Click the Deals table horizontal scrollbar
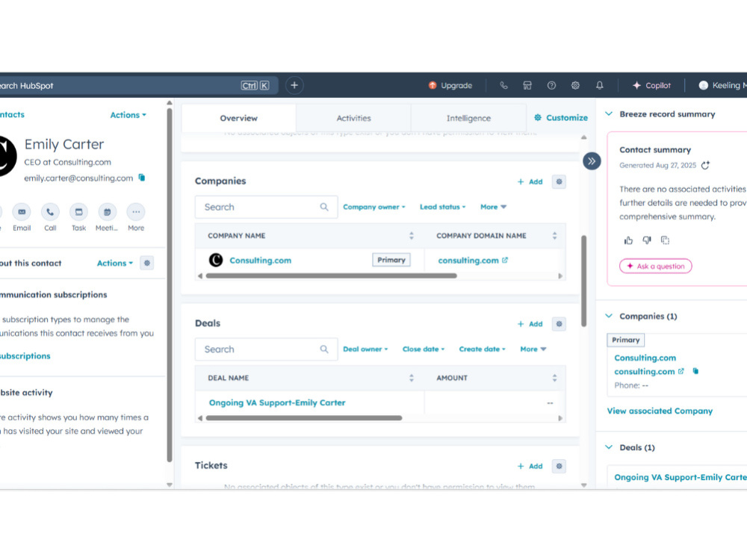This screenshot has height=560, width=747. coord(304,418)
